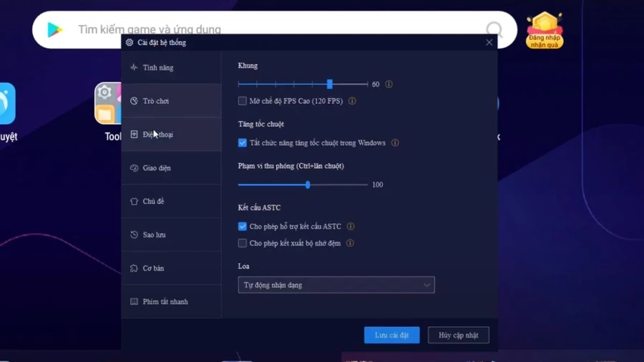
Task: Click the Đăng nhập nhận quà gift icon
Action: point(545,30)
